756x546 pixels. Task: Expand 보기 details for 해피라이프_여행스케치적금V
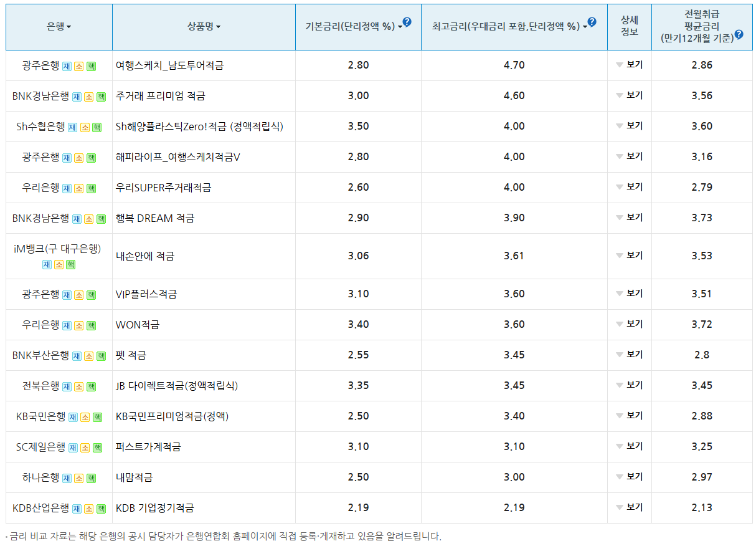pos(630,156)
